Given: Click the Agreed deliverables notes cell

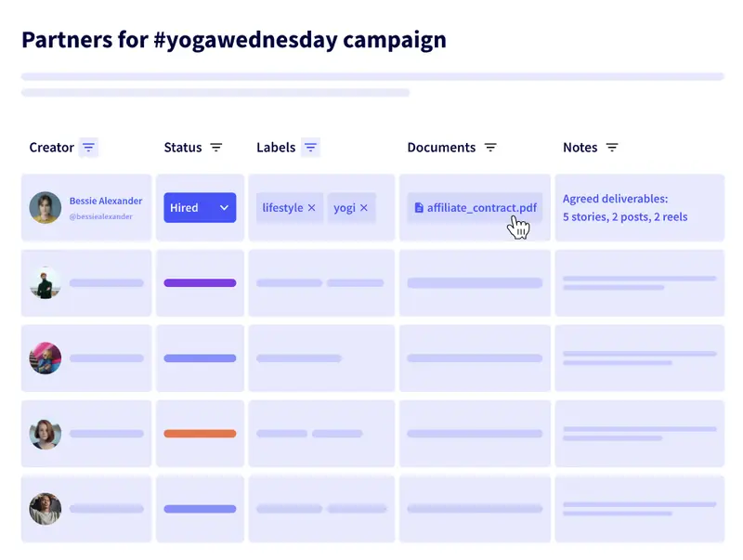Looking at the screenshot, I should tap(625, 208).
